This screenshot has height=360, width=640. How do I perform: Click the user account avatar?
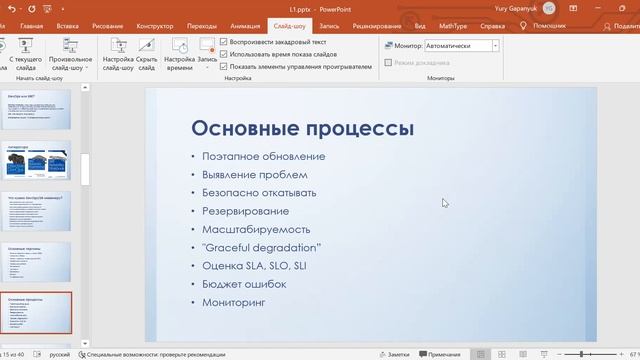point(549,8)
